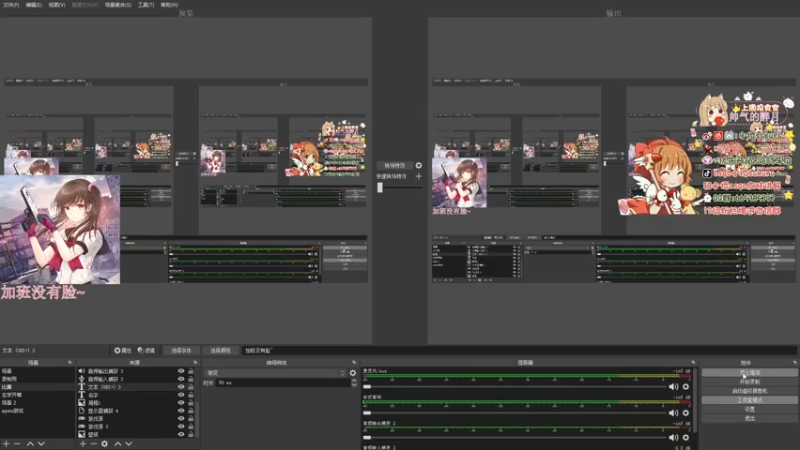Select the 文本 (GDI+) 3 text source row
Screen dimensions: 800x450
click(136, 387)
